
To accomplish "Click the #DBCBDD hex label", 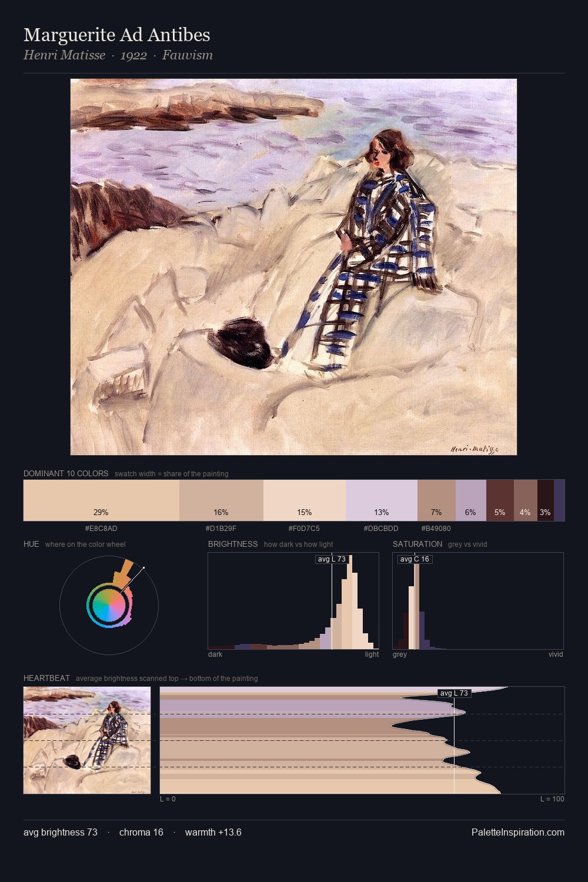I will [382, 529].
